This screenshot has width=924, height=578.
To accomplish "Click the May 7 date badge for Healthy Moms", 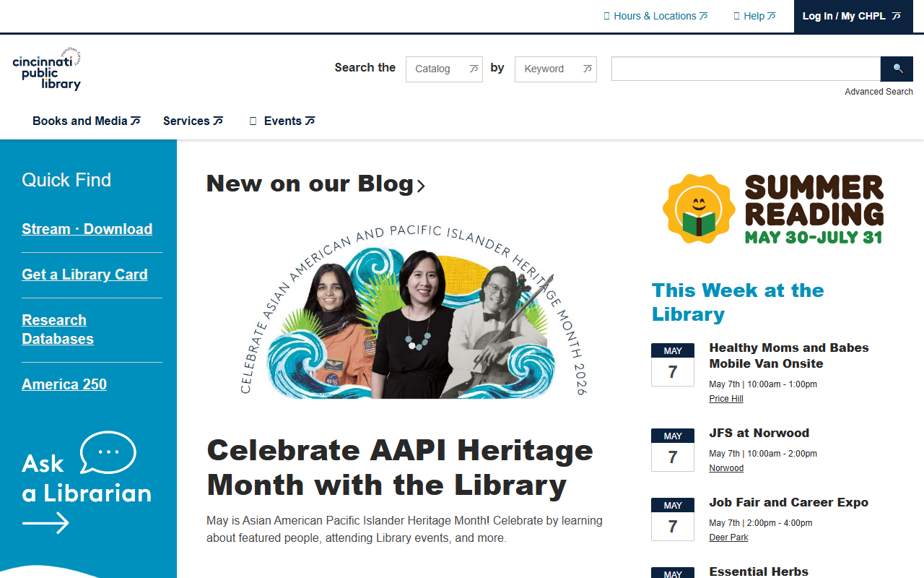I will point(673,365).
